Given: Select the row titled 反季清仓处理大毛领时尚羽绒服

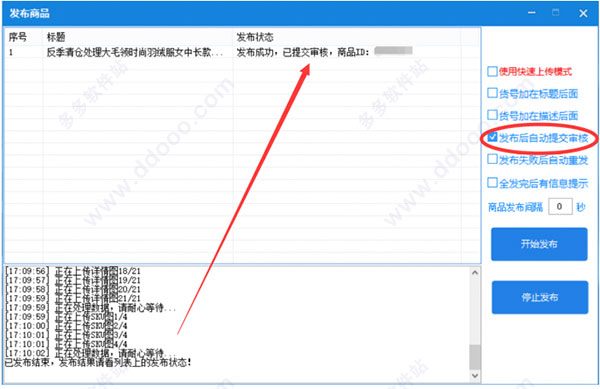Looking at the screenshot, I should pyautogui.click(x=242, y=52).
